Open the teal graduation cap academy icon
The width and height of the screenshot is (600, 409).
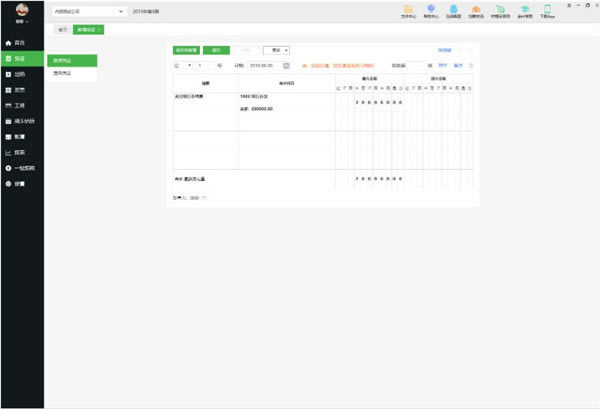[x=525, y=11]
